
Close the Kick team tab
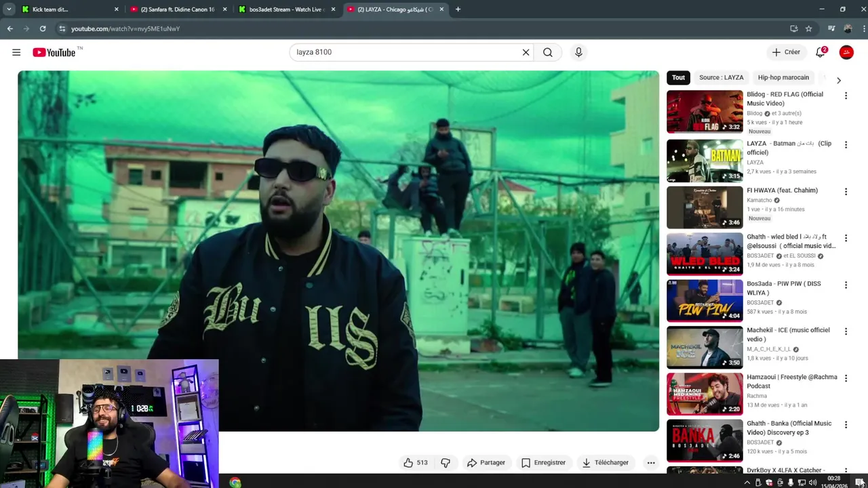coord(116,9)
